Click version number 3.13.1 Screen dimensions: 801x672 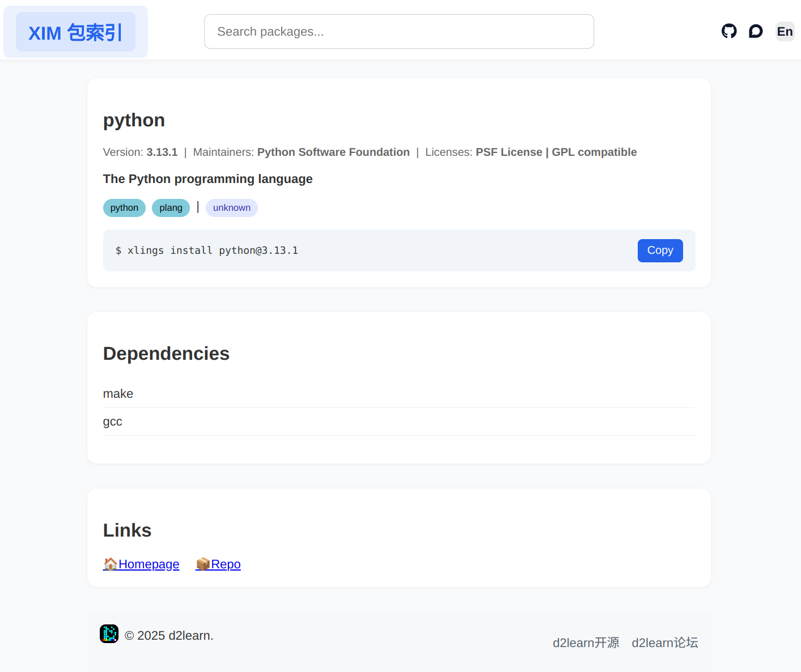[x=162, y=152]
